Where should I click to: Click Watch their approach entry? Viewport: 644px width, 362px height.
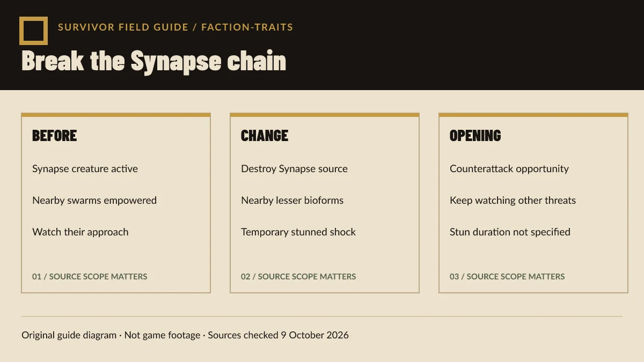tap(80, 232)
